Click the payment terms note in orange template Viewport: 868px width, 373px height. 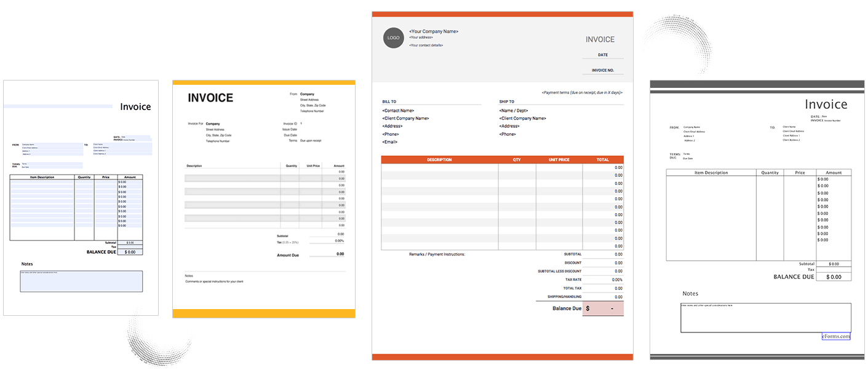point(582,92)
